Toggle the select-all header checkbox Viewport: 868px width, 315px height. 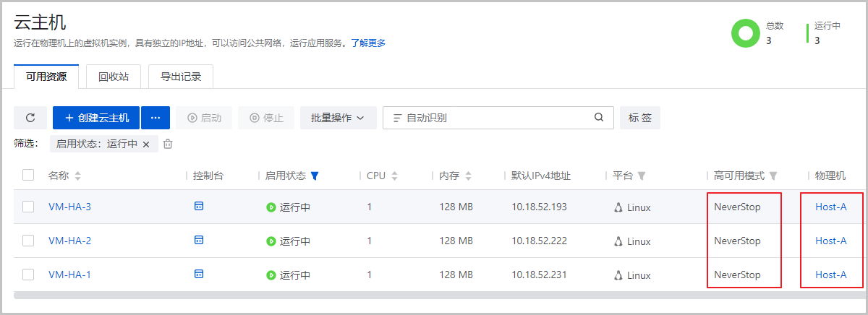(x=28, y=175)
